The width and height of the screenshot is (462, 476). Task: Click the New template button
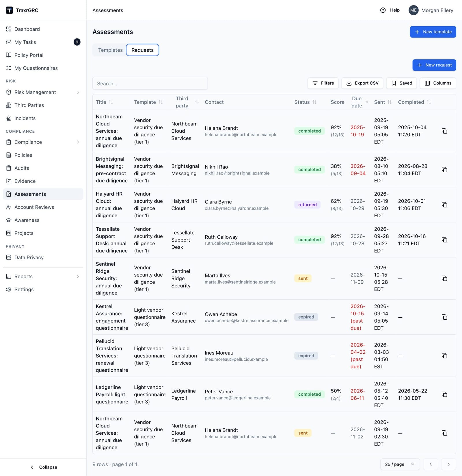[433, 32]
